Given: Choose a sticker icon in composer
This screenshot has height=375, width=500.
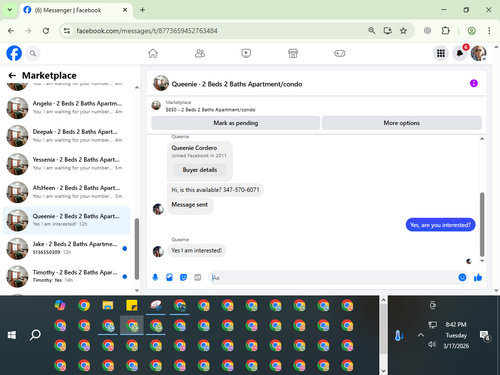Looking at the screenshot, I should (183, 277).
